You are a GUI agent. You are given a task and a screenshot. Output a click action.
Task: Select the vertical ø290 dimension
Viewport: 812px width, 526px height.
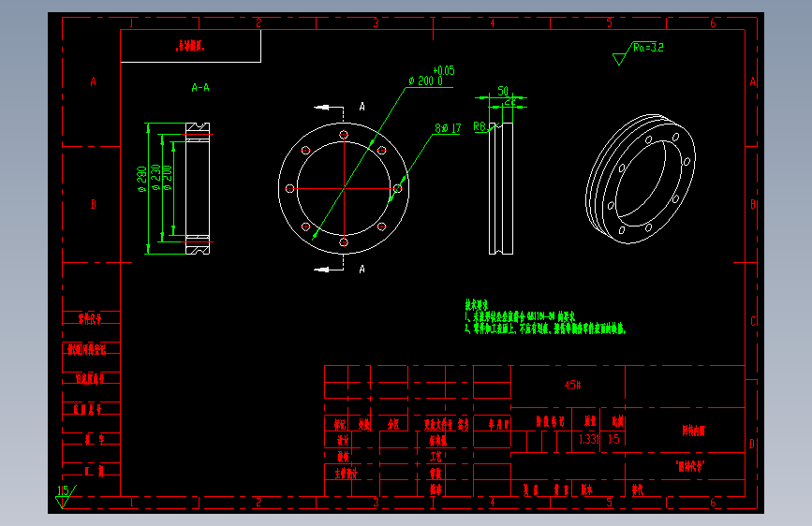141,179
